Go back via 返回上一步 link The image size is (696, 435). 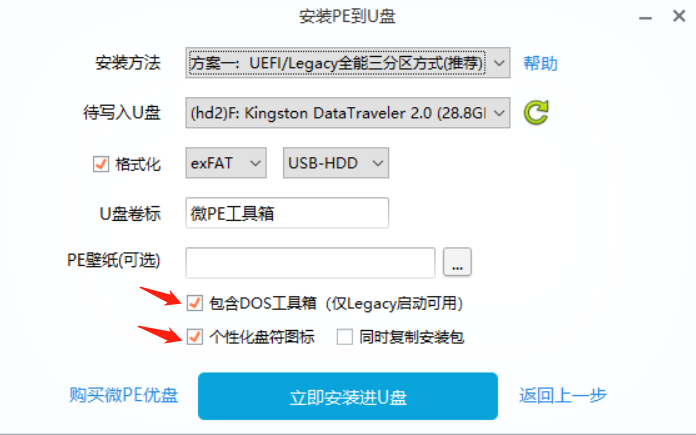click(562, 395)
